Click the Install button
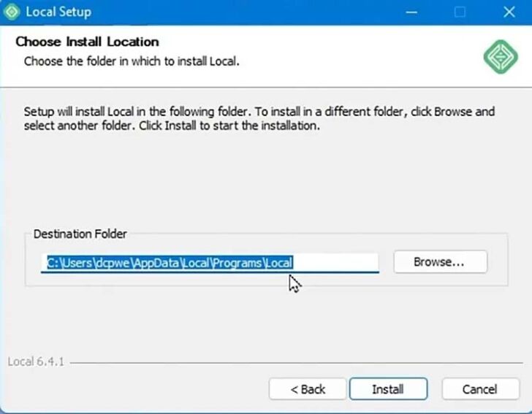The image size is (532, 414). pos(388,389)
